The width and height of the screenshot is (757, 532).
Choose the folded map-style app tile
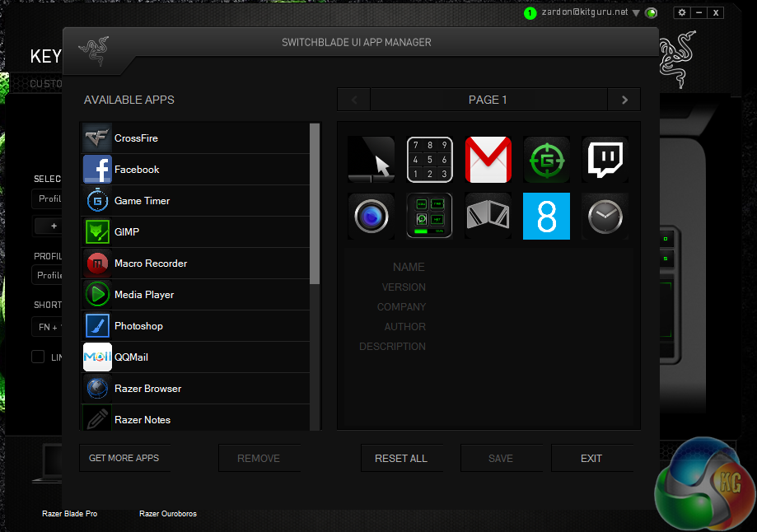point(488,216)
